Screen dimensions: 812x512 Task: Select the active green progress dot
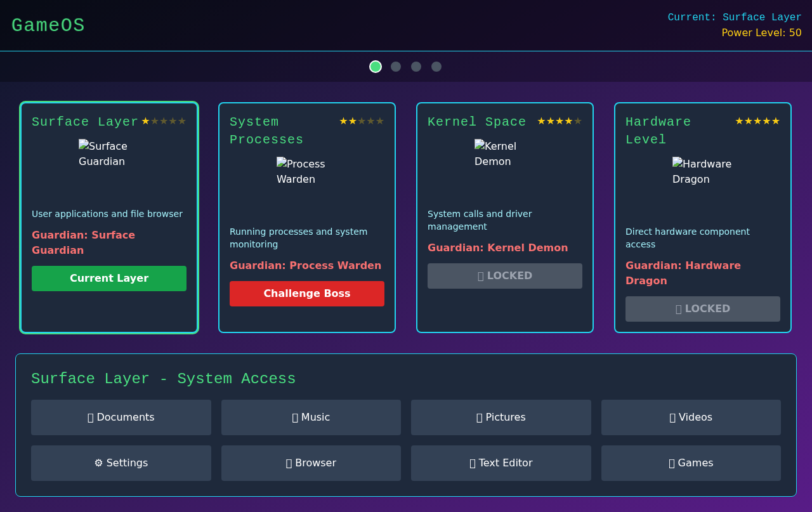pos(375,66)
